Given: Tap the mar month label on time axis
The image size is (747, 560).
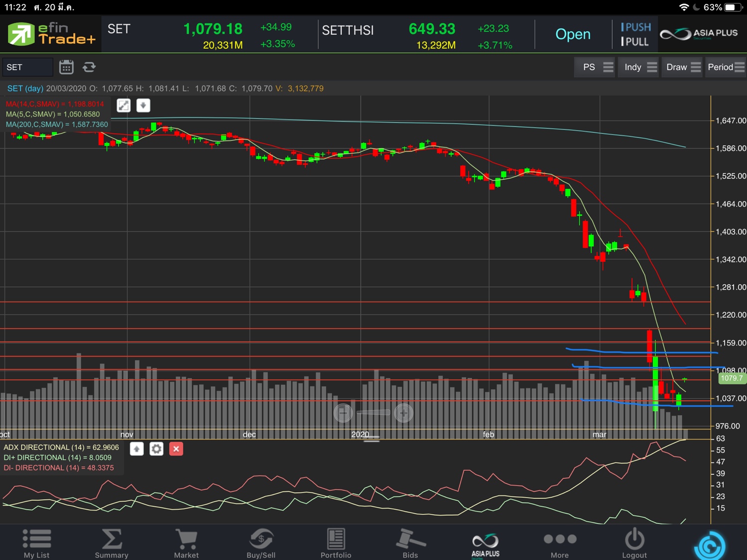Looking at the screenshot, I should coord(600,435).
